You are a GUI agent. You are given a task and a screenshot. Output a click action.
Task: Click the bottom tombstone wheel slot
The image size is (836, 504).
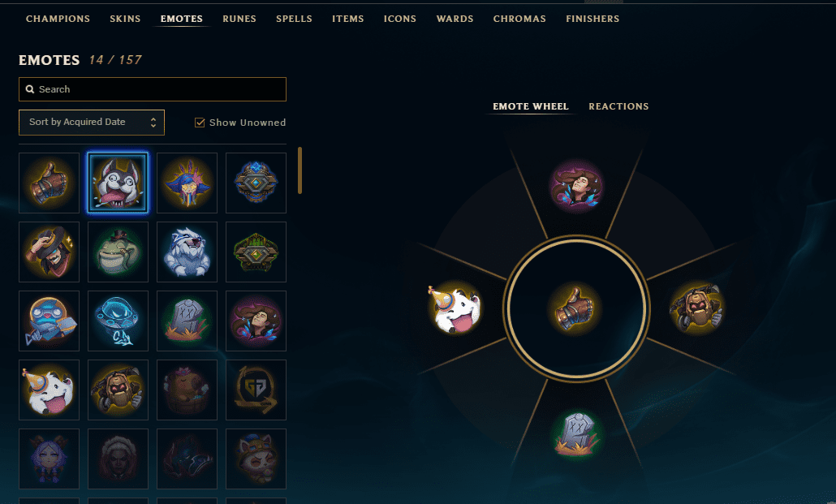click(x=576, y=433)
